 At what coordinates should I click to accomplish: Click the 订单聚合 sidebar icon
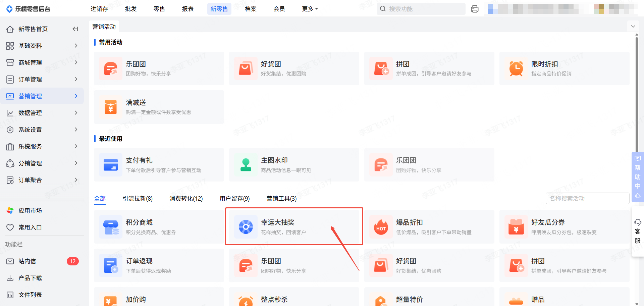tap(10, 180)
